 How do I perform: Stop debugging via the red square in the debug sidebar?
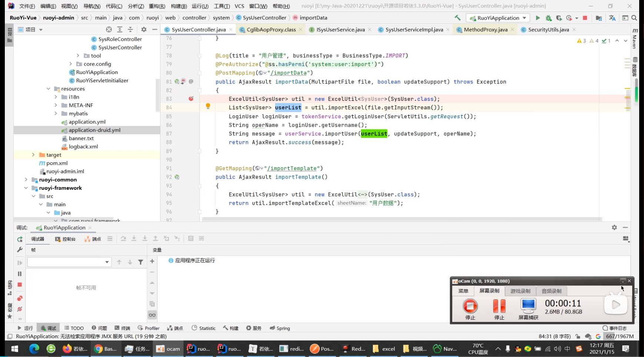pyautogui.click(x=20, y=285)
